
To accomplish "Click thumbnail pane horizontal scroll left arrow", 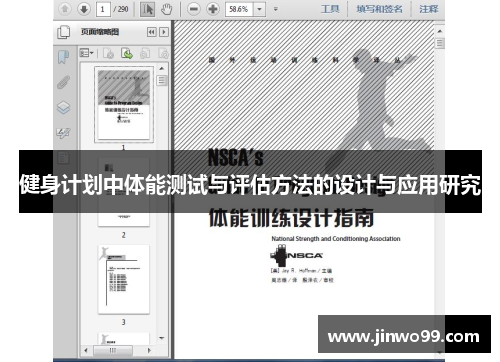I will point(86,350).
